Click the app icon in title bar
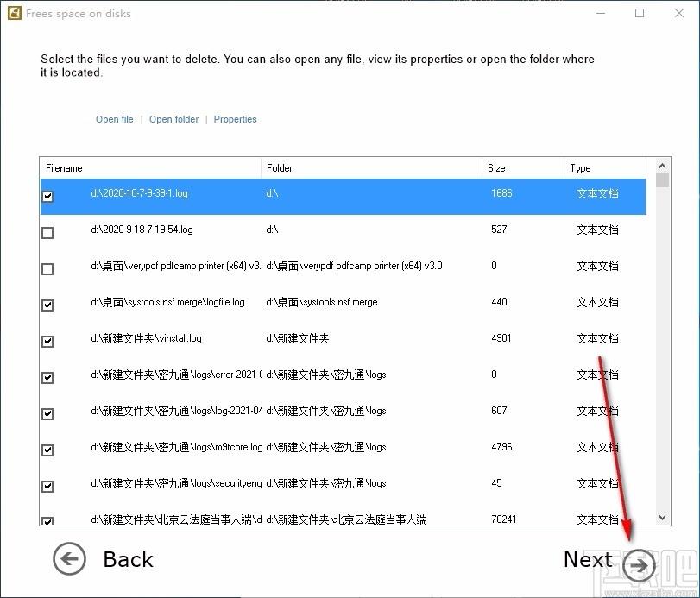This screenshot has width=700, height=598. (x=15, y=13)
